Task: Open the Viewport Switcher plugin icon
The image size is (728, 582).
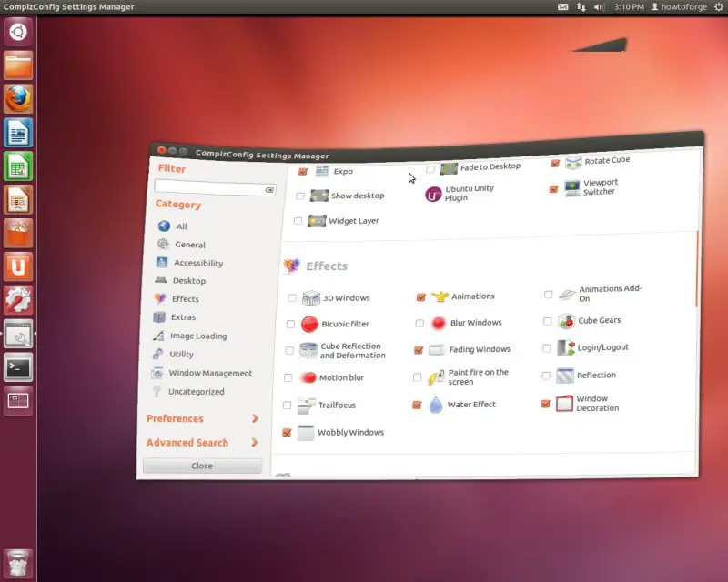Action: pyautogui.click(x=572, y=188)
